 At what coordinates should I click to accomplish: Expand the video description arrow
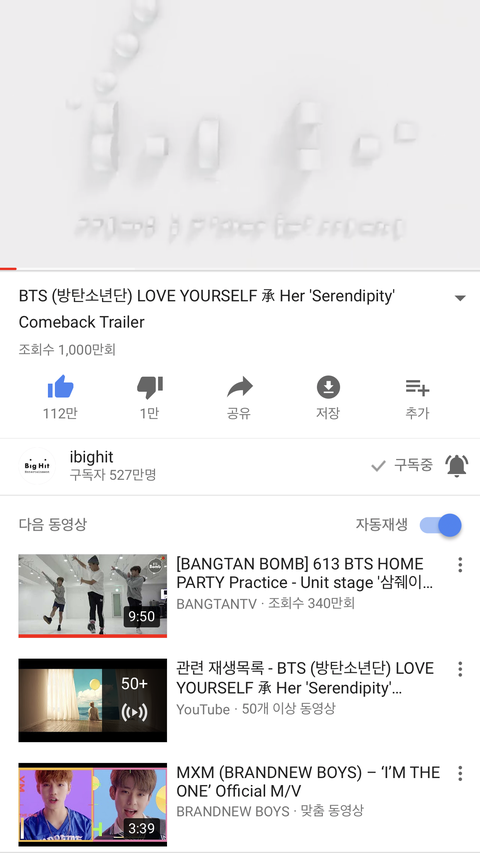(460, 298)
